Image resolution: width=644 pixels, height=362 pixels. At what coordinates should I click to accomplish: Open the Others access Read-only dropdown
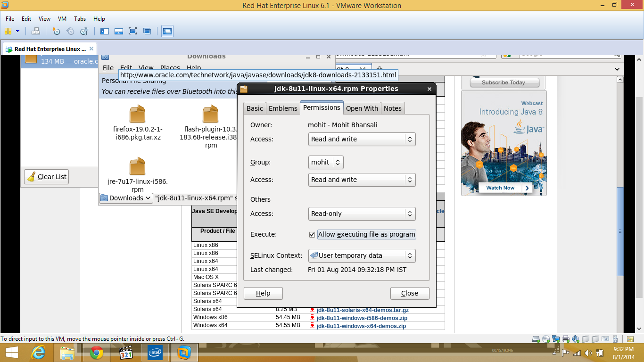pyautogui.click(x=362, y=214)
